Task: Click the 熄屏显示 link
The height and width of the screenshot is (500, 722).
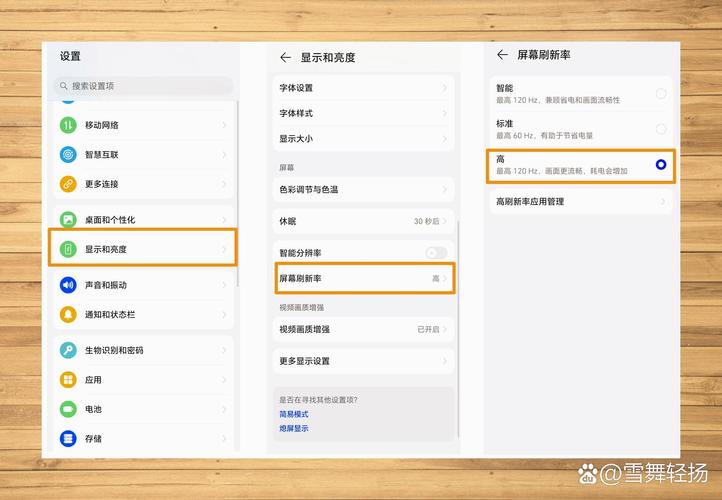Action: [294, 428]
